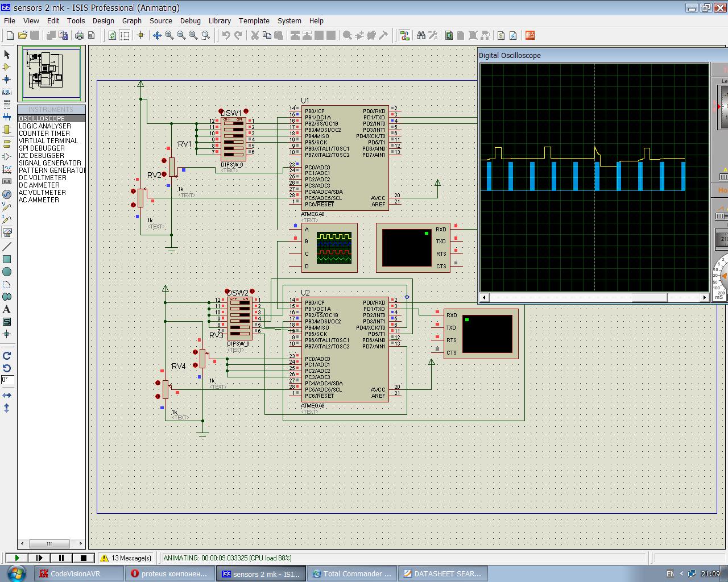Click the schematic overview thumbnail
This screenshot has height=582, width=728.
(x=51, y=73)
